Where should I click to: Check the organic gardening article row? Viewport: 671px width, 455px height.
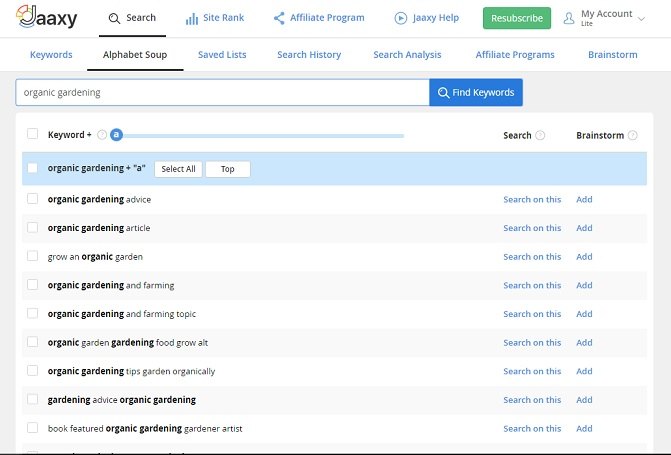click(33, 227)
